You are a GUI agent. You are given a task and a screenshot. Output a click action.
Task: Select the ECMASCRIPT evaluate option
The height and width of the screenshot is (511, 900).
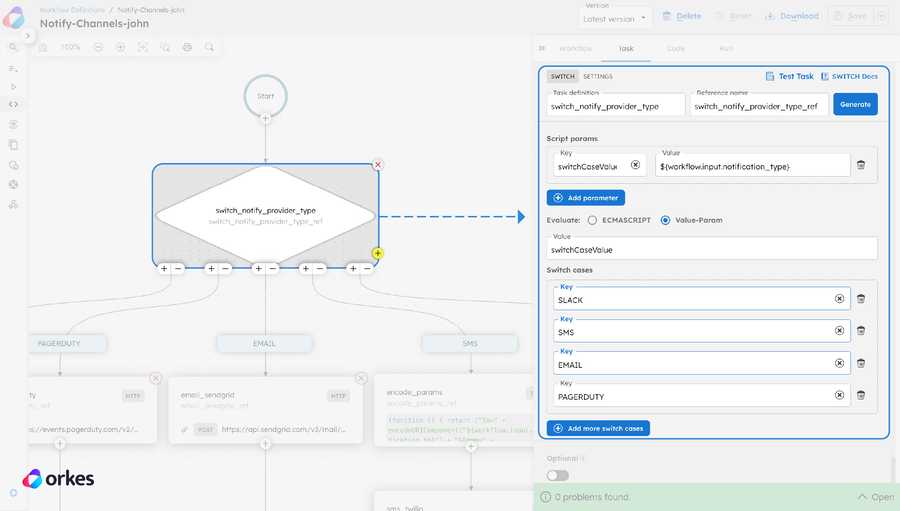pos(592,220)
